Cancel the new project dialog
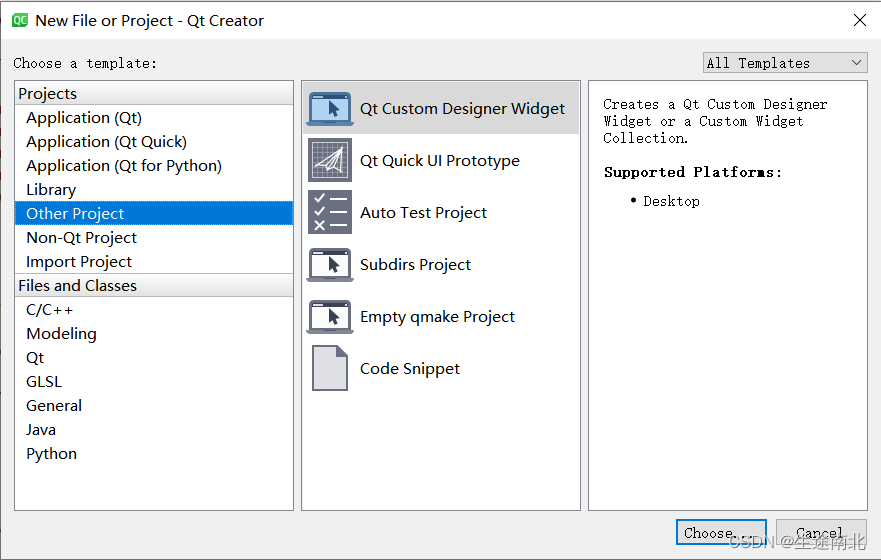881x560 pixels. pyautogui.click(x=821, y=532)
